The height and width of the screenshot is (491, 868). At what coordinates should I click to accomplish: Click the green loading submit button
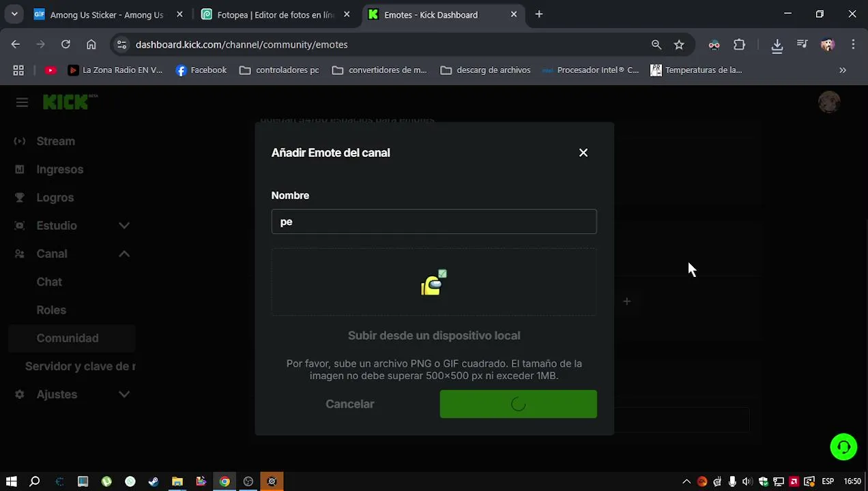(518, 404)
